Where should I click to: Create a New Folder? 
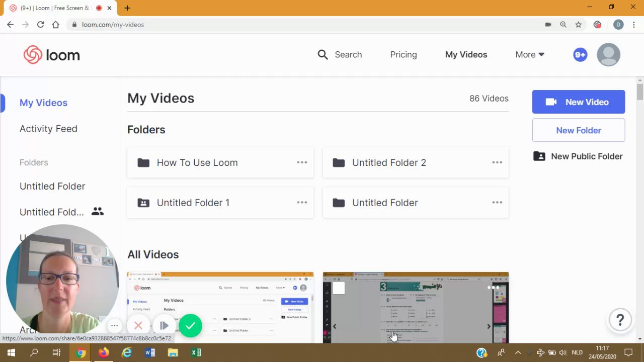click(579, 130)
